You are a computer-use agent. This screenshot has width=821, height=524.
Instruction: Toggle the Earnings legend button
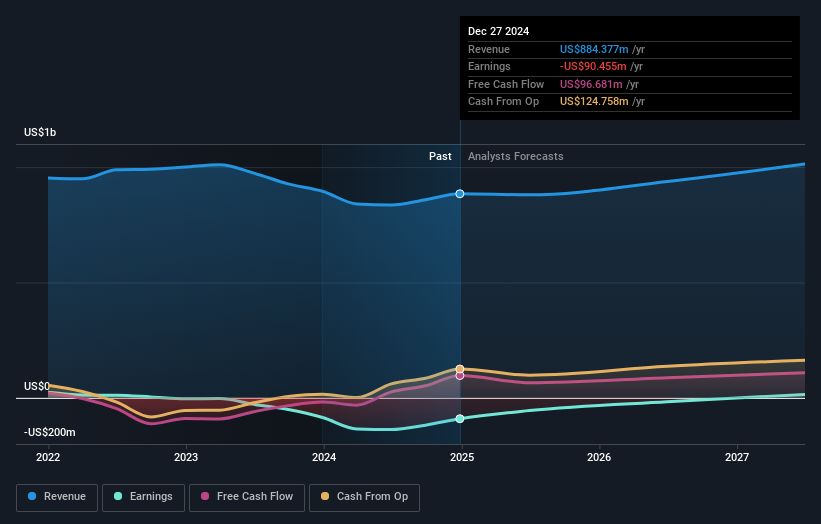[x=143, y=497]
